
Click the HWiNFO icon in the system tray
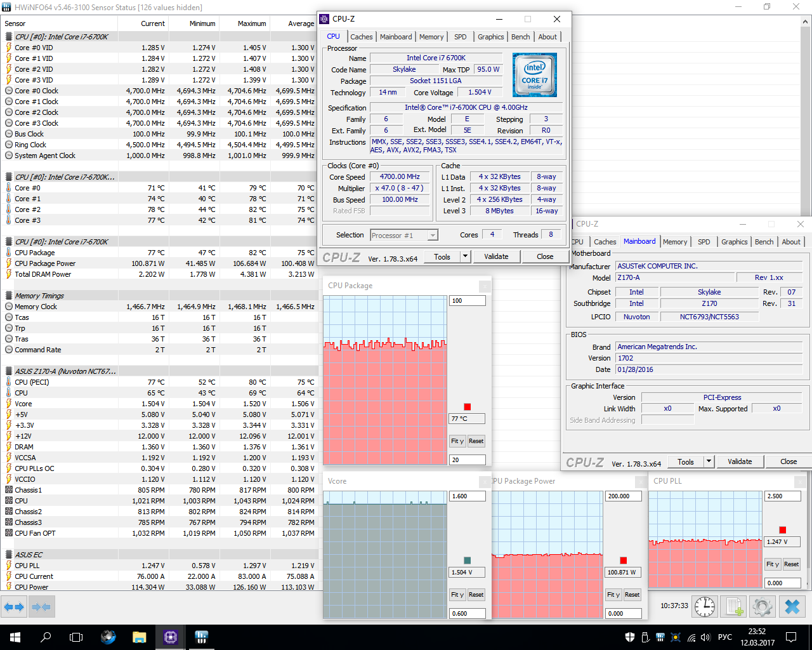click(660, 637)
